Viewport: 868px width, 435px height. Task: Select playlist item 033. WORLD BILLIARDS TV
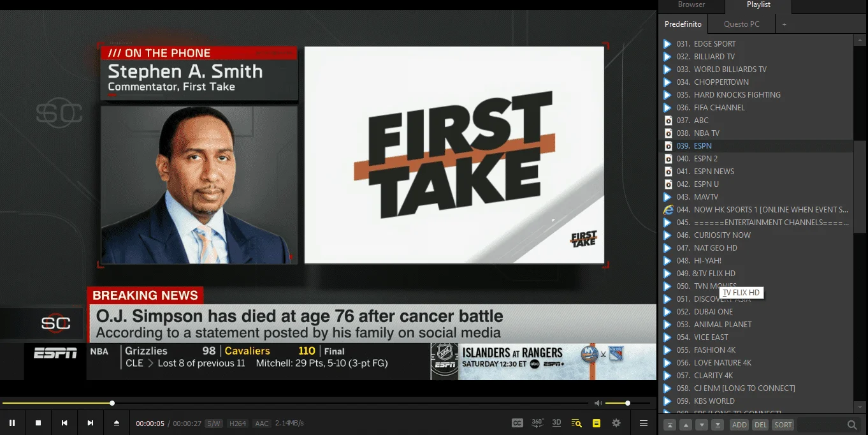click(756, 70)
